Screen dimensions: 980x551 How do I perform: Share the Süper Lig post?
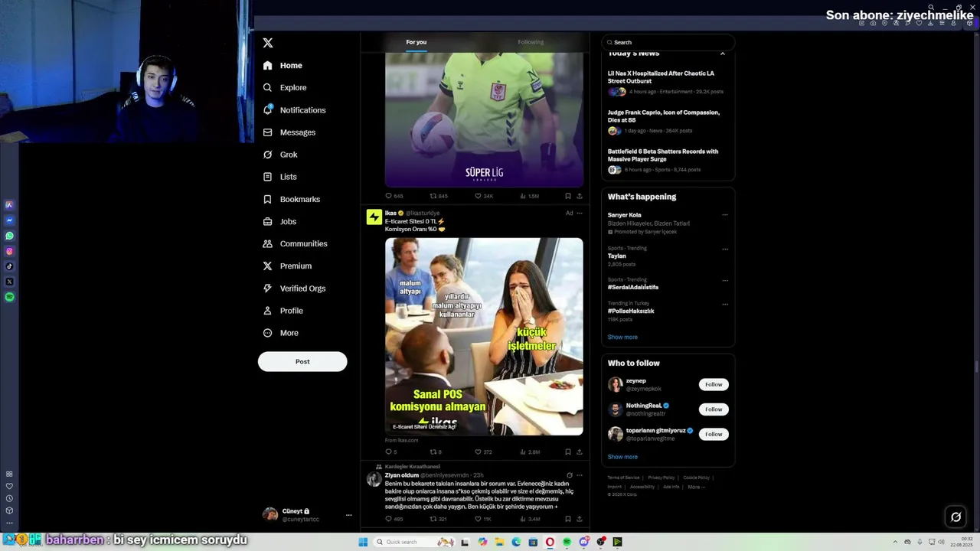(580, 196)
